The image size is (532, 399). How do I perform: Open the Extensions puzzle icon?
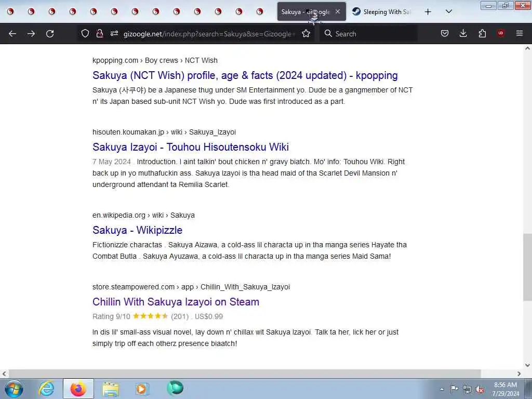tap(482, 33)
